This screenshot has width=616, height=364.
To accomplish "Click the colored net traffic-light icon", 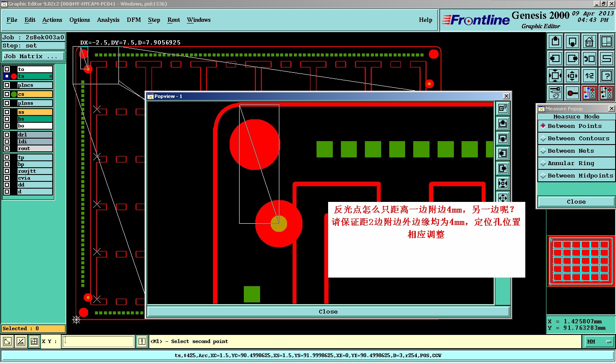I will point(589,92).
